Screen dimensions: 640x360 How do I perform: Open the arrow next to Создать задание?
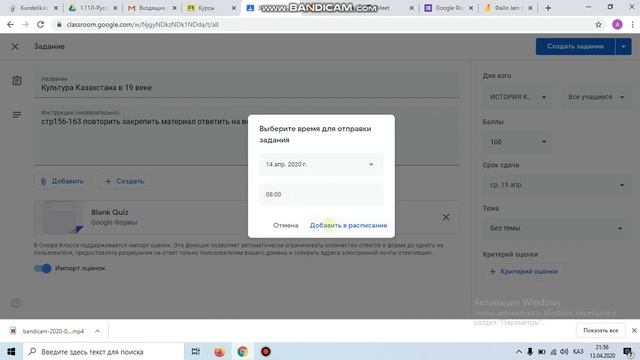(623, 47)
